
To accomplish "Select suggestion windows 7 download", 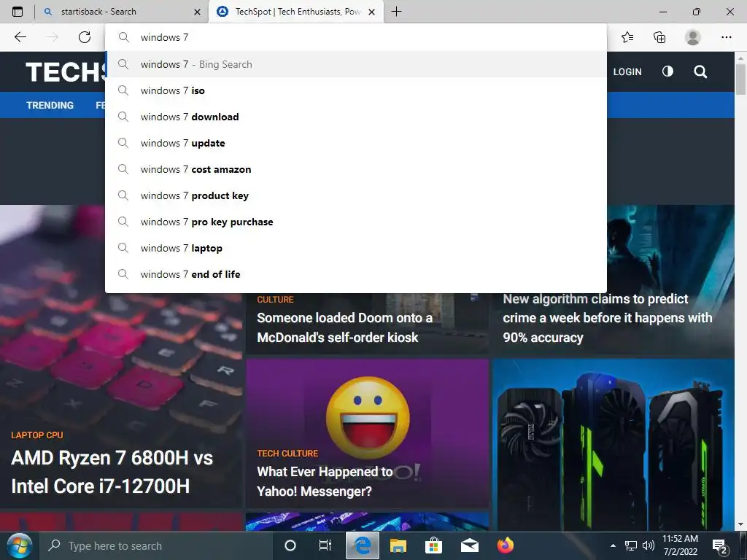I will click(356, 117).
